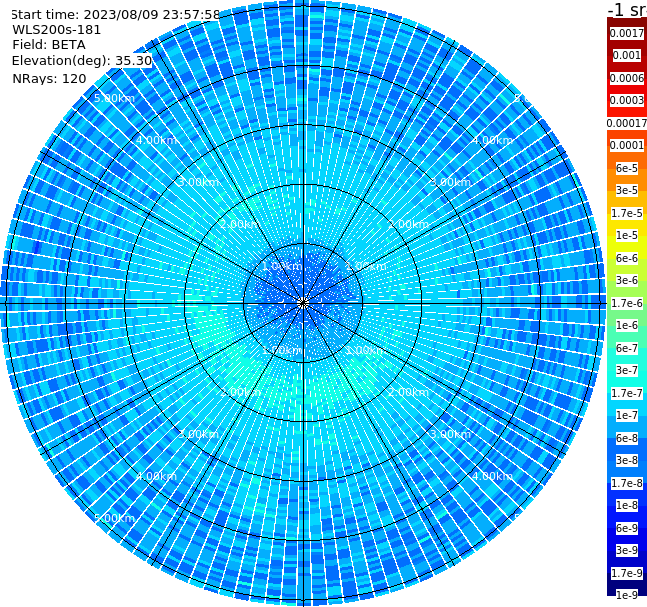The image size is (647, 607).
Task: Click the 3.00km range label in lower-right quadrant
Action: click(450, 434)
